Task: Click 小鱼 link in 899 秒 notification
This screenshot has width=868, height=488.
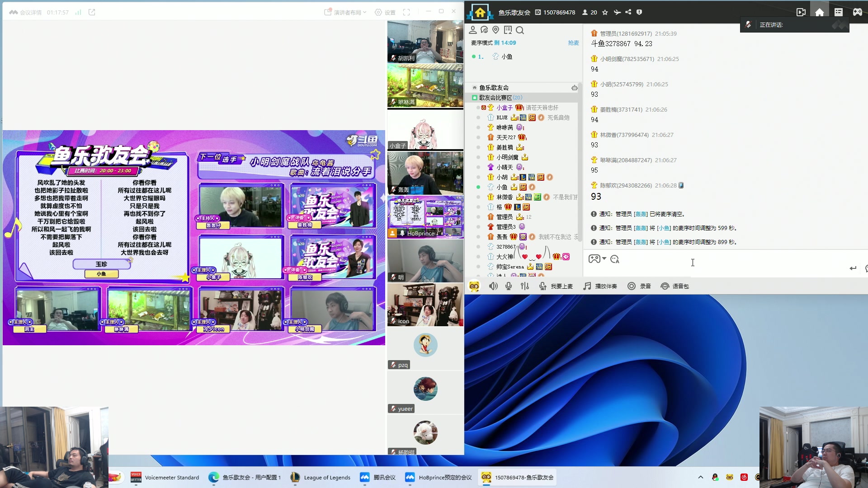Action: coord(664,242)
